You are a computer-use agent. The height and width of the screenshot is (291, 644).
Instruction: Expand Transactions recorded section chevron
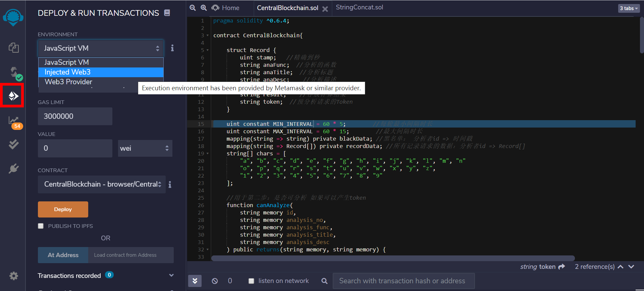click(x=171, y=275)
